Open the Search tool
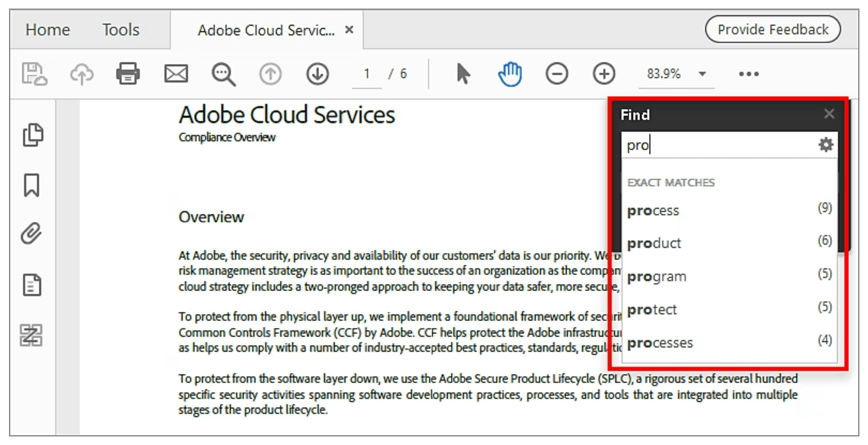 pyautogui.click(x=224, y=73)
